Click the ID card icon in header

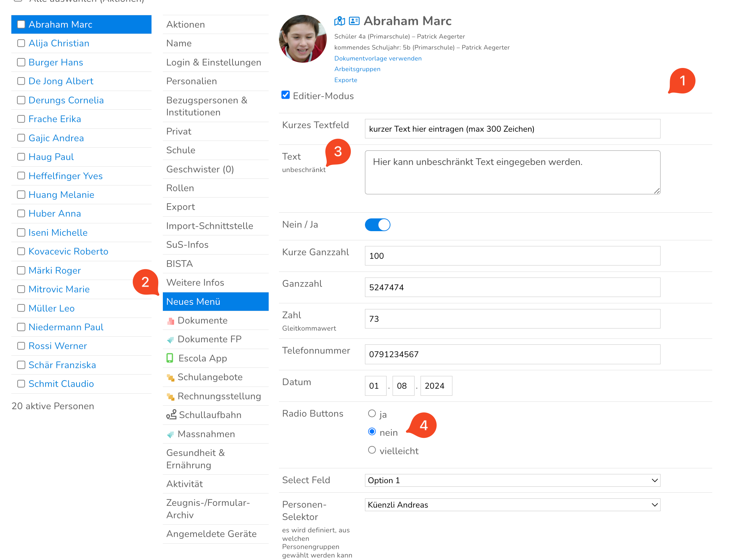354,21
